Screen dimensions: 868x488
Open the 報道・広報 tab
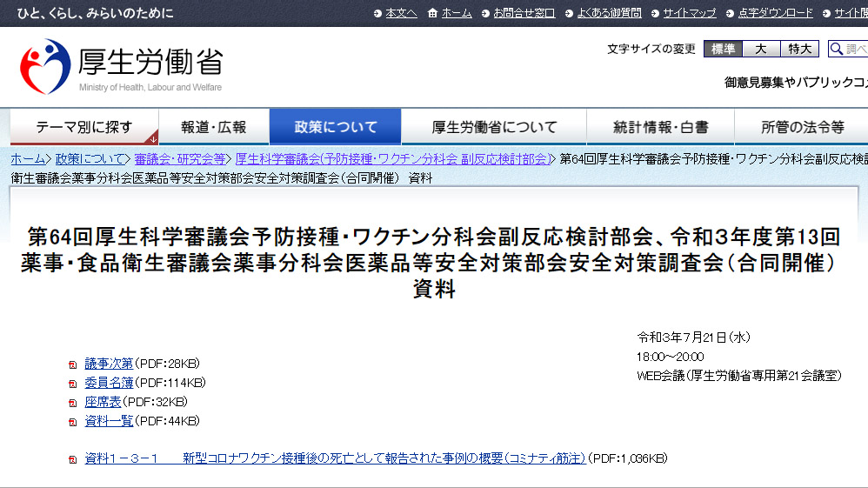coord(214,127)
